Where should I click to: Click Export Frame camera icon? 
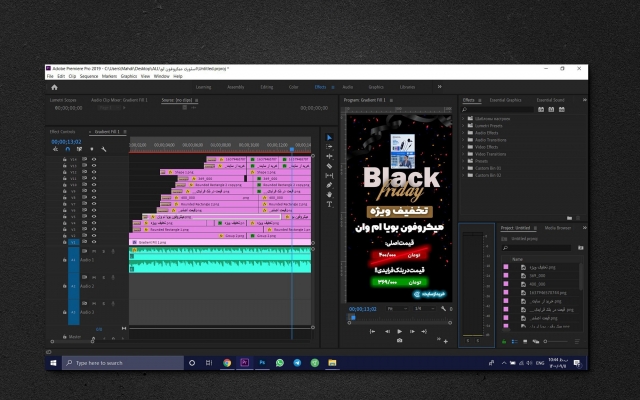(x=399, y=340)
